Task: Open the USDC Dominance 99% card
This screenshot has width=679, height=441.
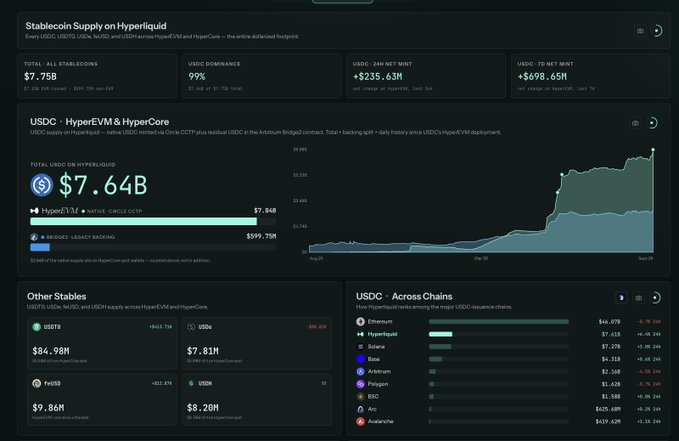Action: coord(262,76)
